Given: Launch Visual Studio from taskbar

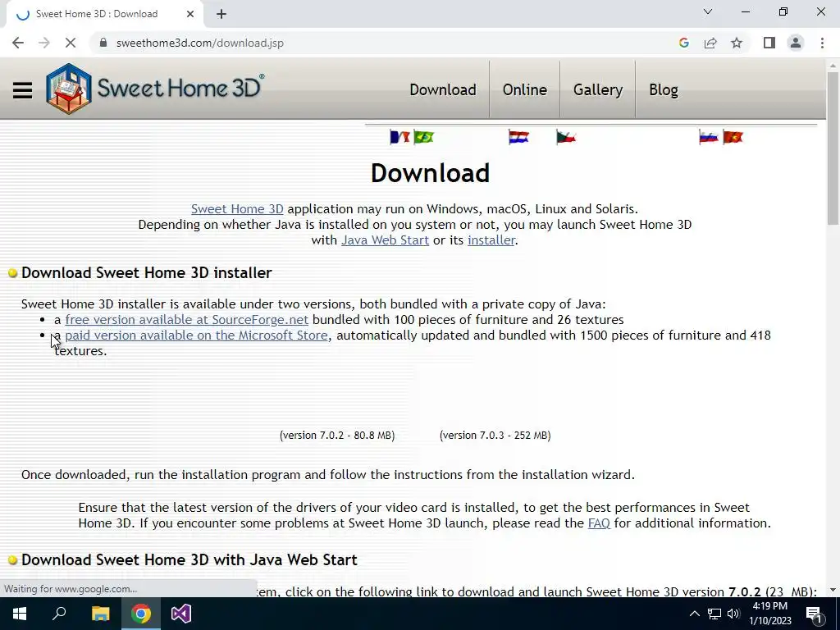Looking at the screenshot, I should coord(181,614).
